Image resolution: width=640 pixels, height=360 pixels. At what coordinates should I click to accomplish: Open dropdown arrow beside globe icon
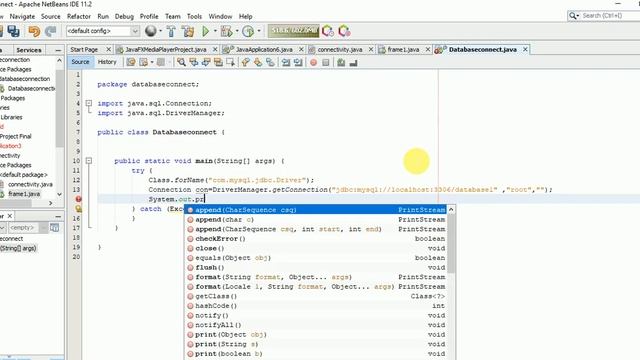tap(160, 31)
